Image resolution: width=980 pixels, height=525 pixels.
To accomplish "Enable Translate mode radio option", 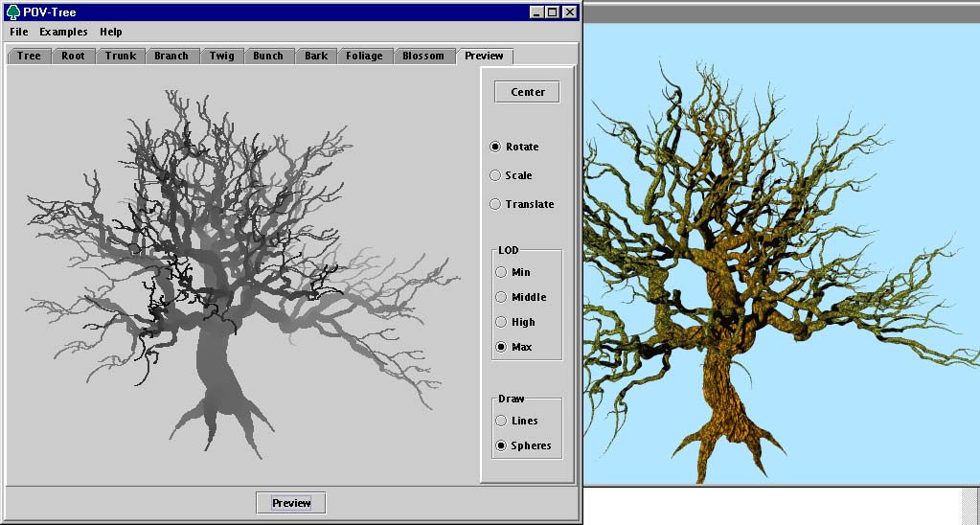I will tap(495, 204).
